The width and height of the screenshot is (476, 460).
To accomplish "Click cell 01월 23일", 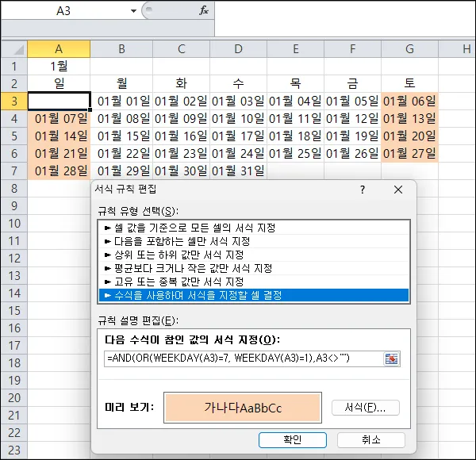I will tap(181, 154).
